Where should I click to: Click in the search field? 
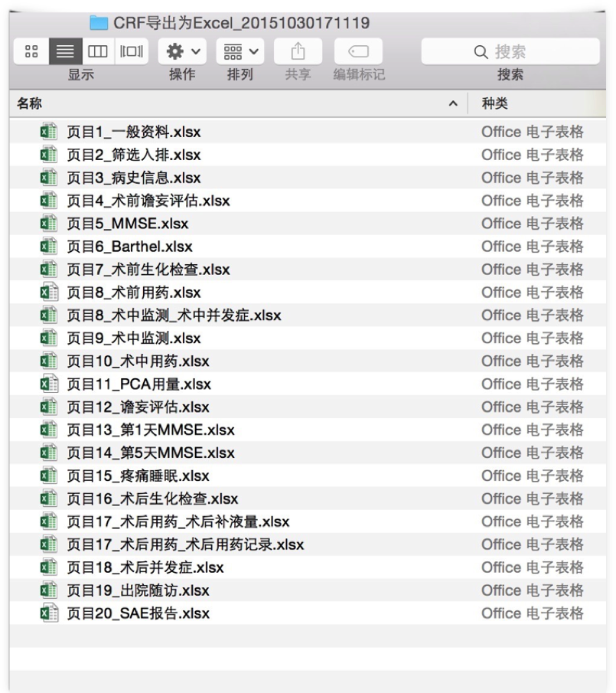(510, 51)
